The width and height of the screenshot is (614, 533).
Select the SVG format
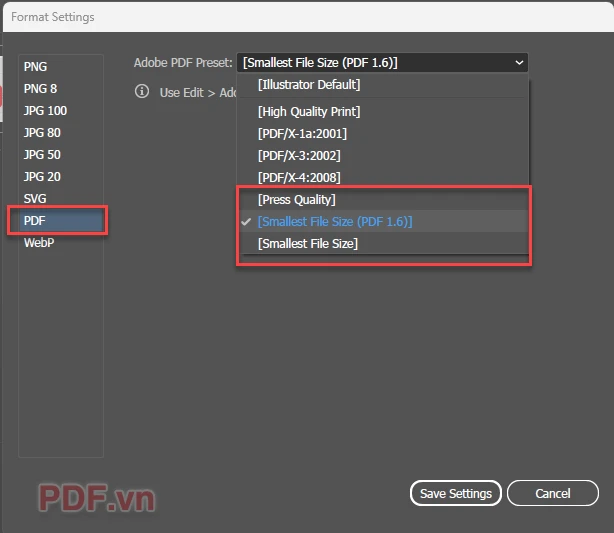coord(61,198)
